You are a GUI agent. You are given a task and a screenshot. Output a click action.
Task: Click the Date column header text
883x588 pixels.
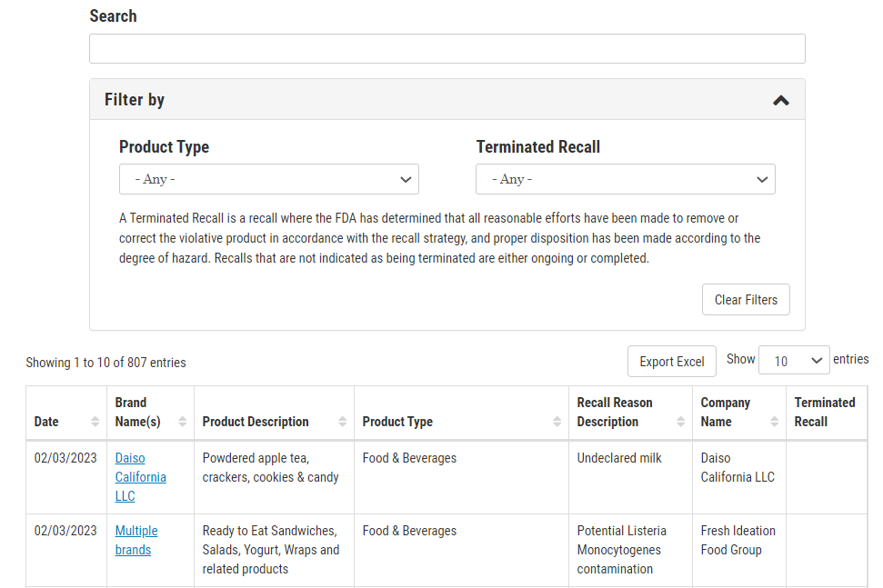46,422
